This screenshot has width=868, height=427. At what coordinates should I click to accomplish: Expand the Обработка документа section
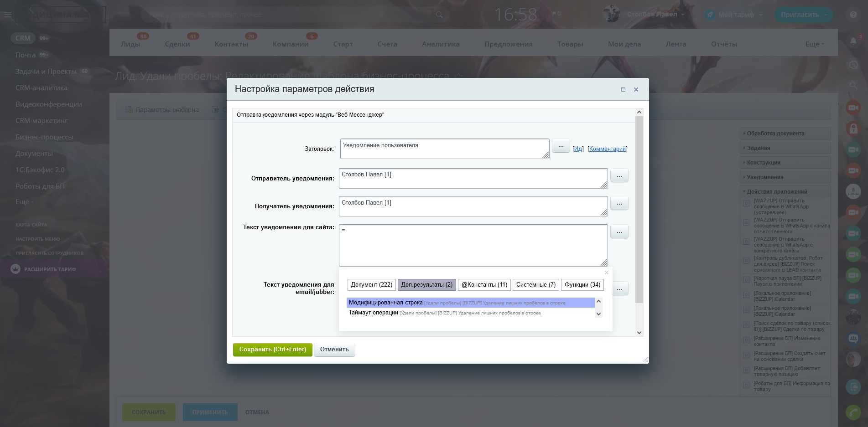coord(785,134)
